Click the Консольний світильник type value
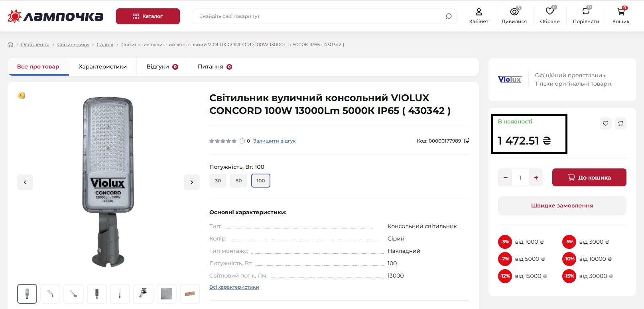This screenshot has width=644, height=309. [x=422, y=226]
